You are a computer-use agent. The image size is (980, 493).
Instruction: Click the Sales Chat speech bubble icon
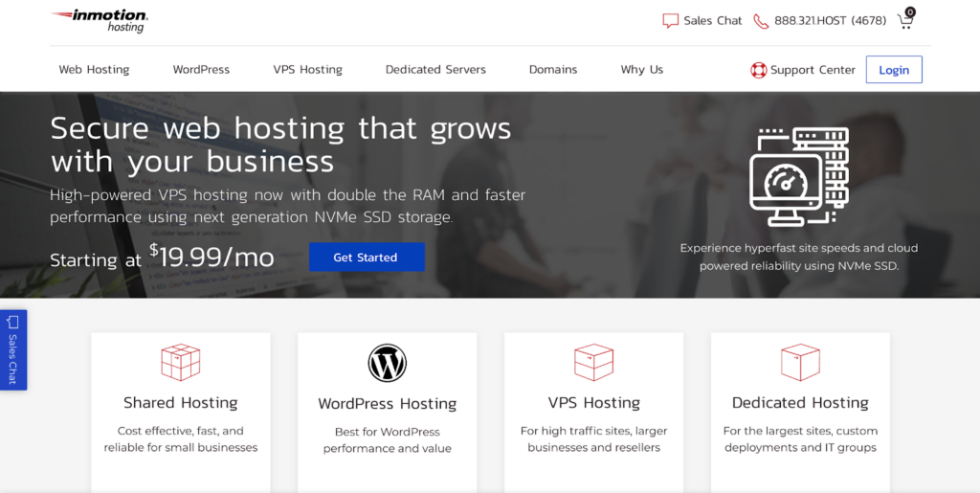tap(670, 21)
